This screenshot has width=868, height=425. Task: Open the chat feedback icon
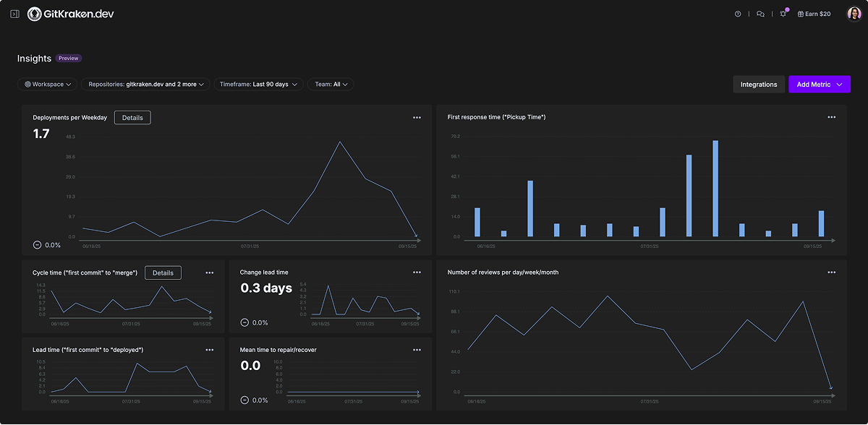pyautogui.click(x=760, y=14)
